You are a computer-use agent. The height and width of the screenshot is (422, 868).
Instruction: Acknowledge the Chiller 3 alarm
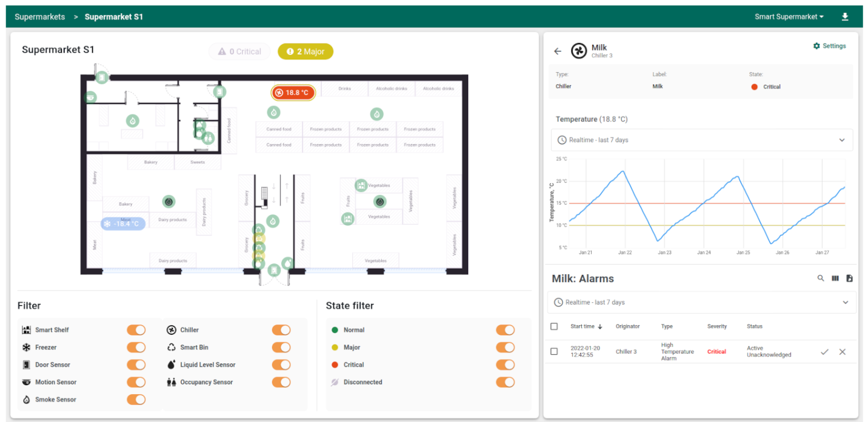coord(824,352)
